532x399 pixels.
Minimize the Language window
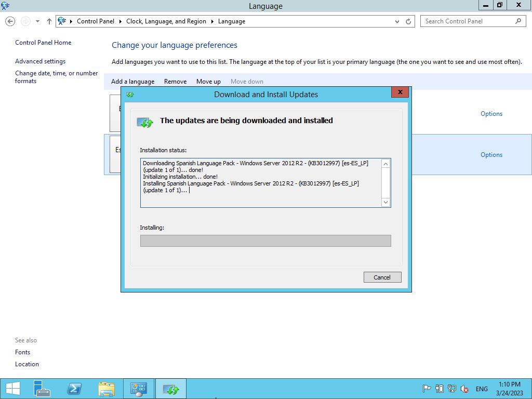[486, 5]
